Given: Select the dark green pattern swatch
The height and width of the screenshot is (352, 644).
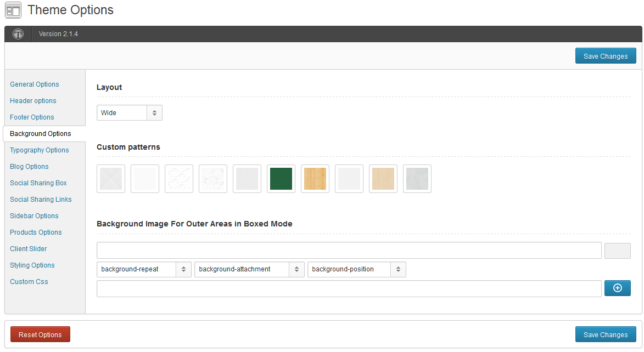Looking at the screenshot, I should tap(281, 179).
